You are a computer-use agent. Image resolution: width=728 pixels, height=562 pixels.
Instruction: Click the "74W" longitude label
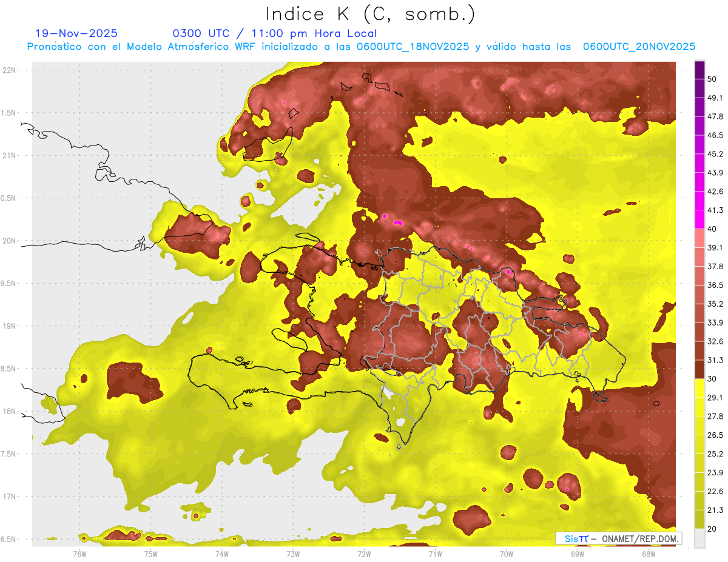221,554
